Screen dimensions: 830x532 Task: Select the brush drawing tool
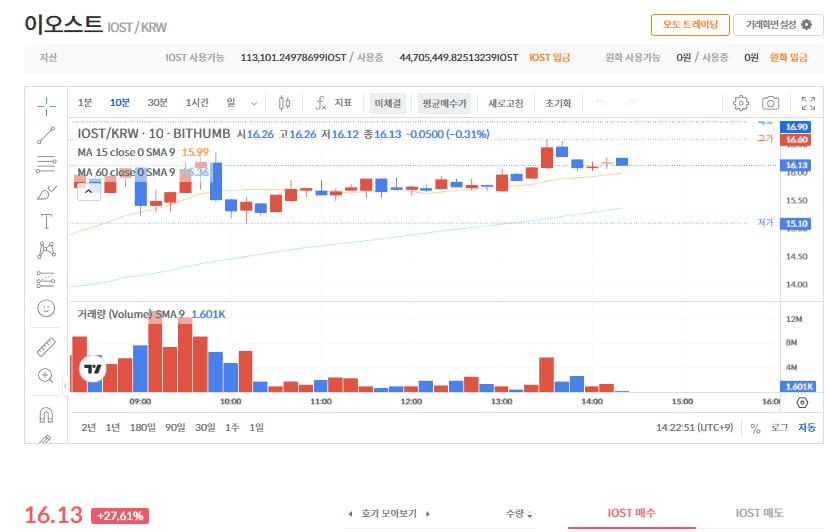point(46,193)
